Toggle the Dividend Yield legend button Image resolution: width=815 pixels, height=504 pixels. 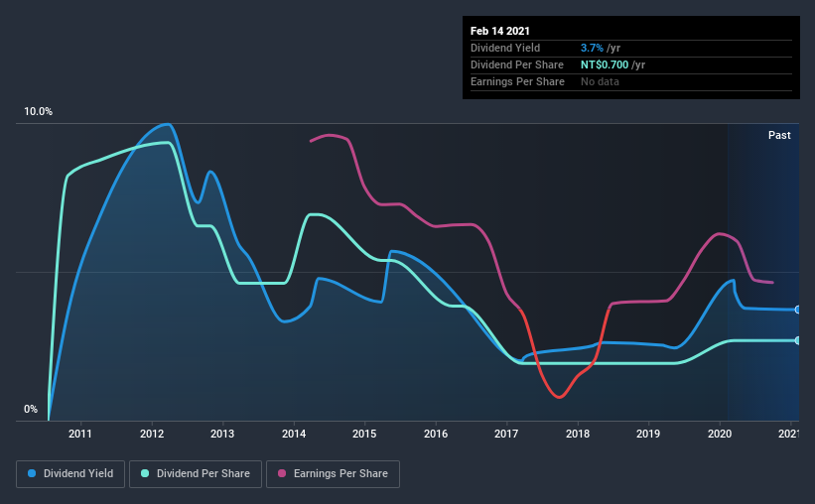[x=70, y=474]
